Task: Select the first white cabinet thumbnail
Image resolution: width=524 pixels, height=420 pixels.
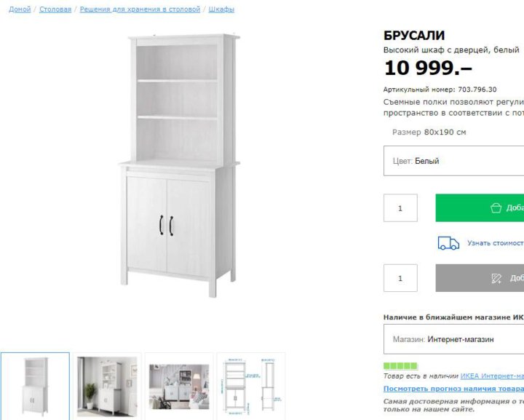Action: click(35, 386)
